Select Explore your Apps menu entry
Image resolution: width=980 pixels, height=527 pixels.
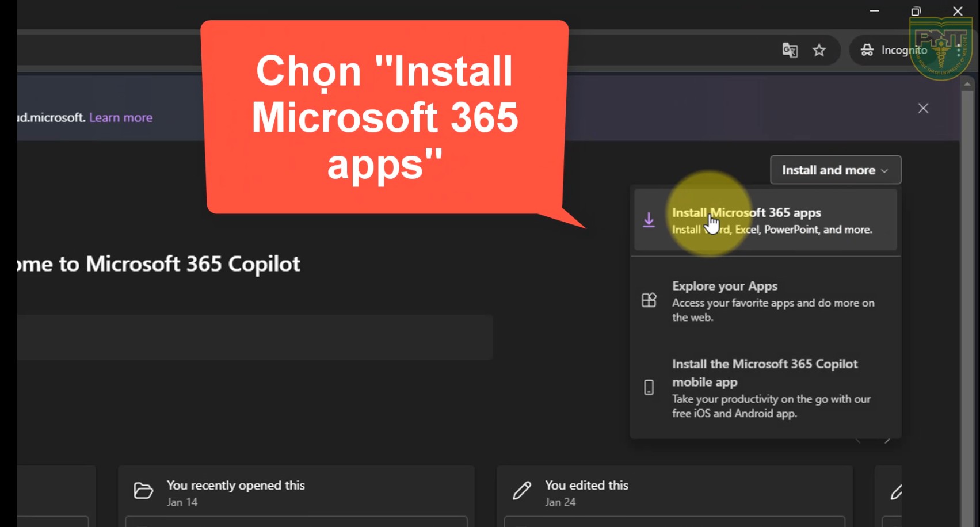click(x=765, y=301)
